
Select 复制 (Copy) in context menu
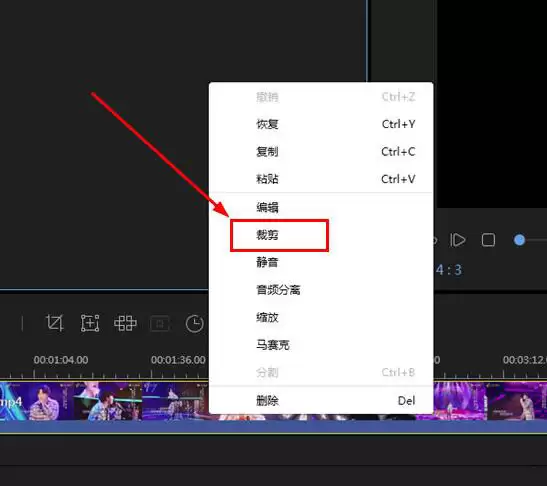pyautogui.click(x=321, y=152)
